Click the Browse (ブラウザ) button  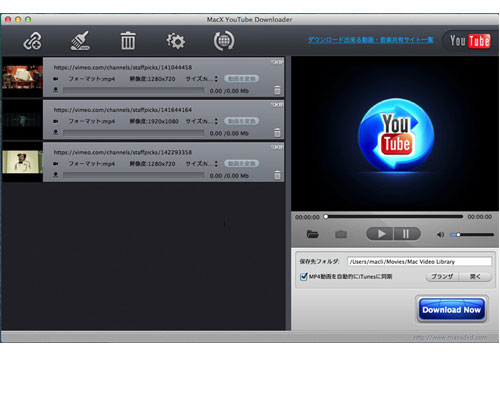click(442, 276)
